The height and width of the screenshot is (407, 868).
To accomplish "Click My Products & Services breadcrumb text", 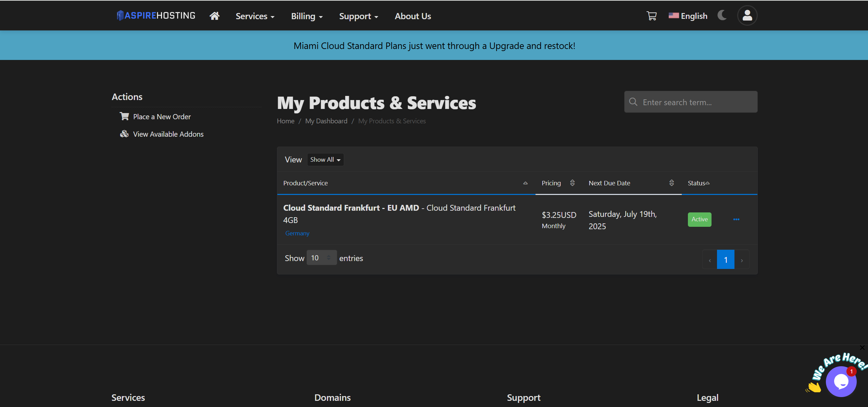I will click(392, 121).
